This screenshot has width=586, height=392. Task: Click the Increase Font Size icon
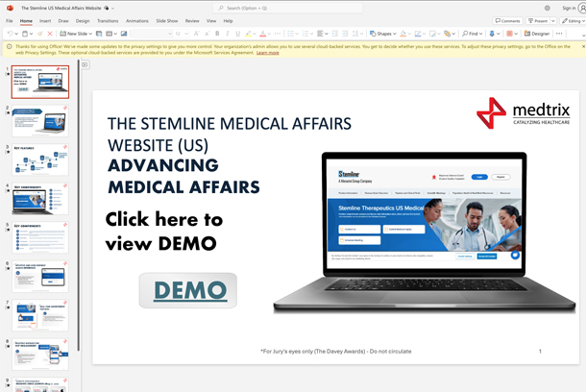(197, 34)
